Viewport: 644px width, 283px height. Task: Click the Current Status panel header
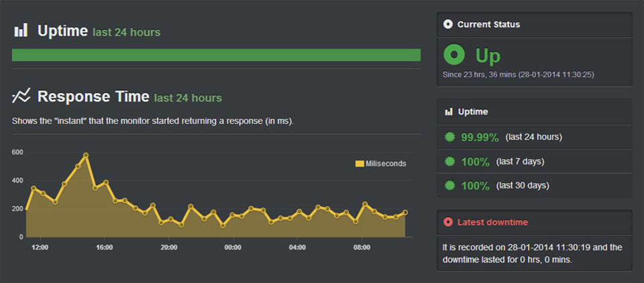488,25
